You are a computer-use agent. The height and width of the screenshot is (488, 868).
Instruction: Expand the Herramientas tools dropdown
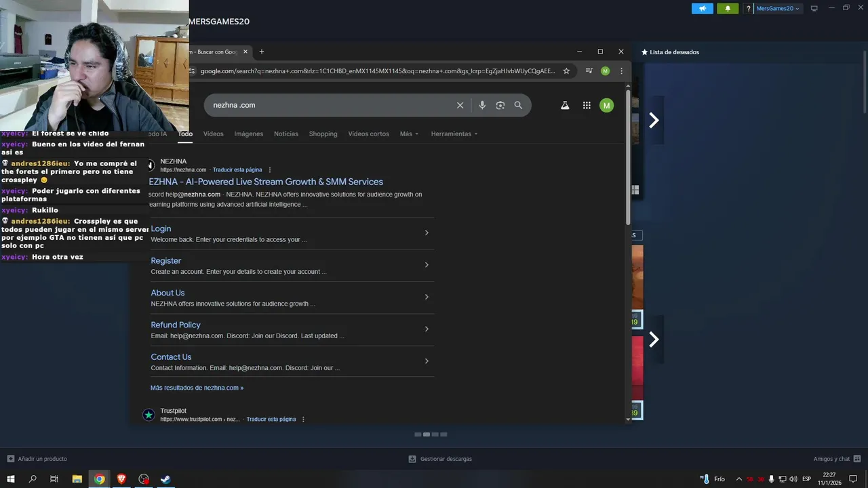454,134
